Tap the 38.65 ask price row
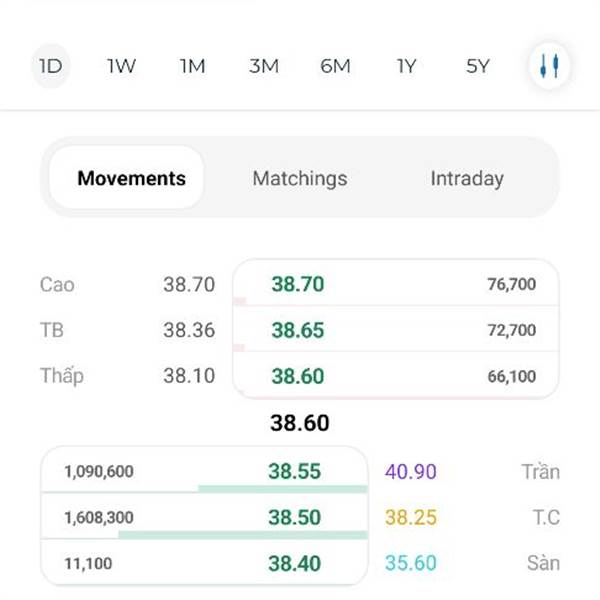 396,329
